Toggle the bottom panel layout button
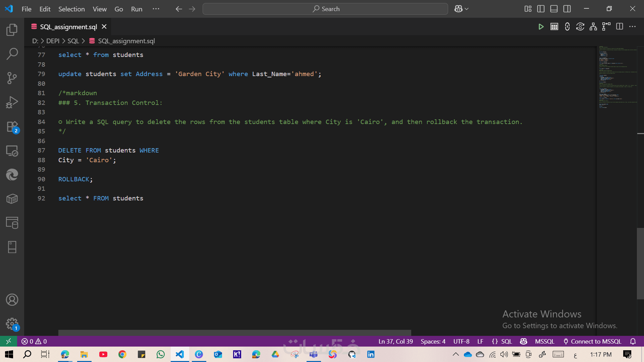 pos(554,9)
